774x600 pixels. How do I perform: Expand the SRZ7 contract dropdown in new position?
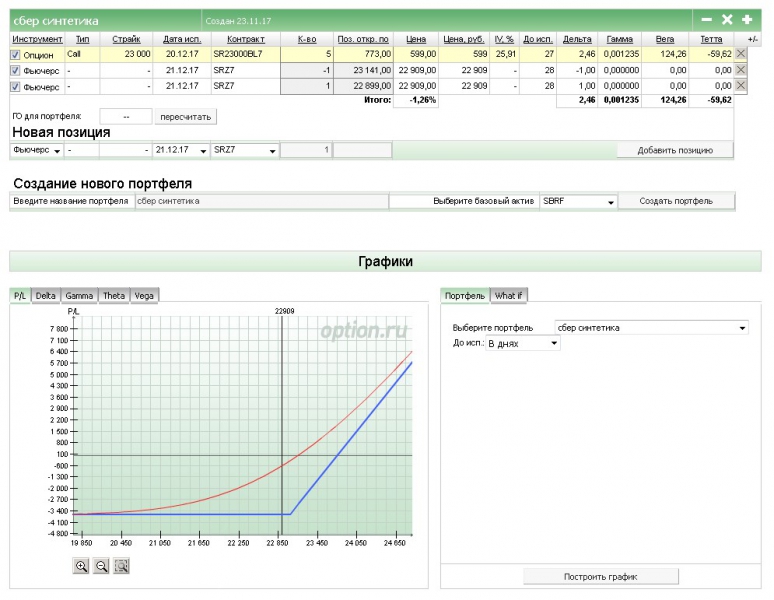[244, 150]
